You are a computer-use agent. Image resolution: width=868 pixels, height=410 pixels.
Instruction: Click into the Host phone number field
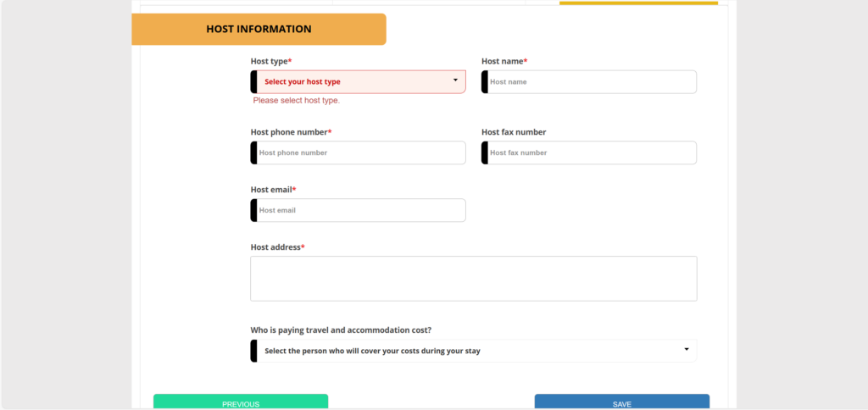(x=360, y=153)
